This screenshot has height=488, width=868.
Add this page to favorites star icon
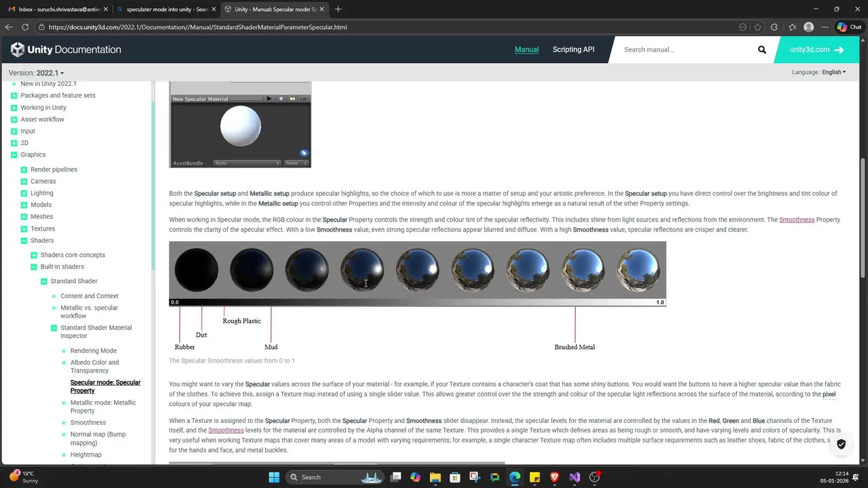[757, 27]
